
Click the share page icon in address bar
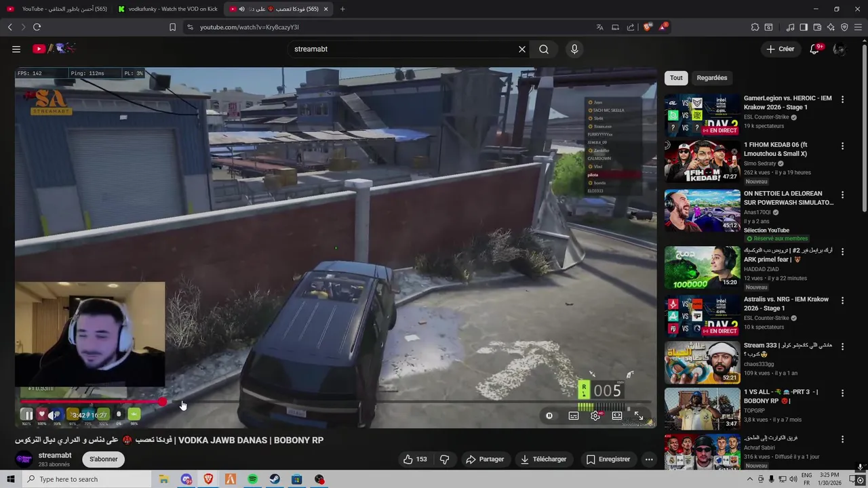pos(631,27)
